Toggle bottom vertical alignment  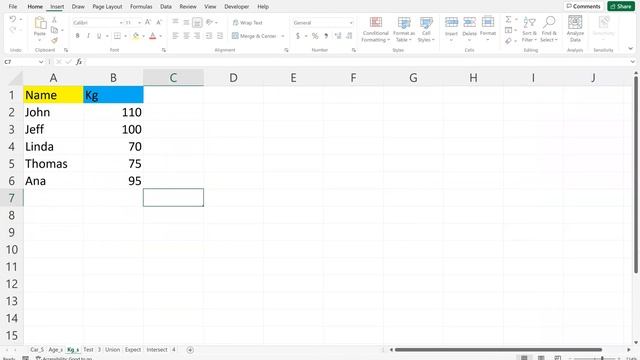[x=197, y=22]
